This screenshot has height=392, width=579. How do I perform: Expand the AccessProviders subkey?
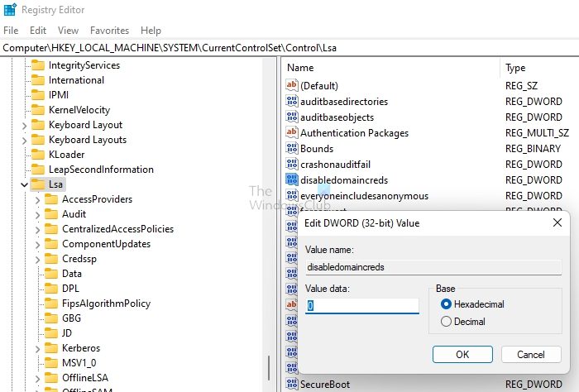37,199
